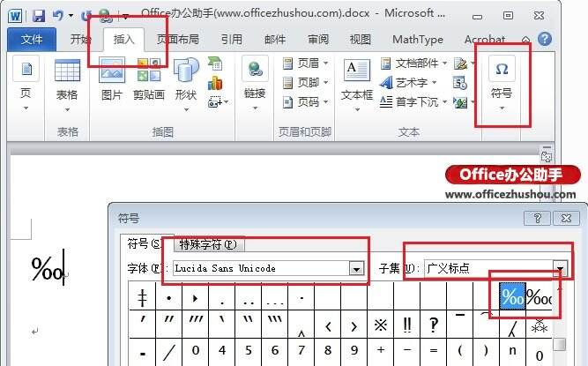Insert a SmartArt graphic
The height and width of the screenshot is (366, 588).
click(215, 63)
